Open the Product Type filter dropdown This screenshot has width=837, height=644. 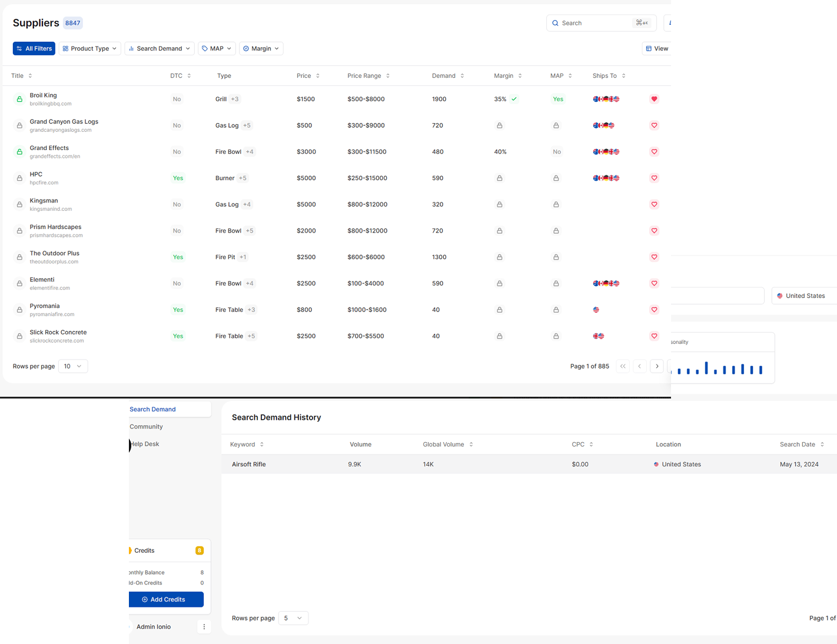pyautogui.click(x=90, y=48)
